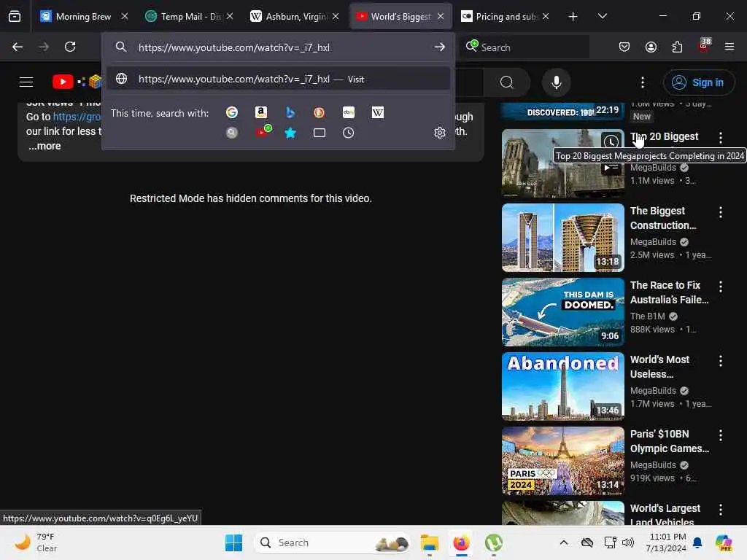
Task: Click the YouTube search magnifier button
Action: click(x=507, y=82)
